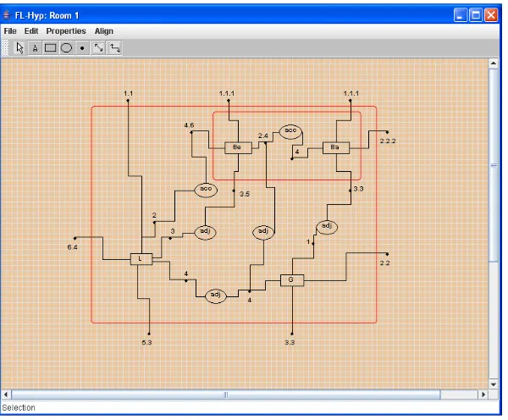
Task: Click the Java icon in title bar
Action: (x=7, y=15)
